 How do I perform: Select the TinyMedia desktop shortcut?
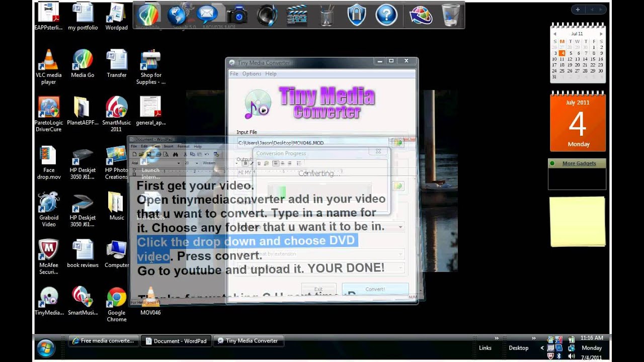[49, 301]
